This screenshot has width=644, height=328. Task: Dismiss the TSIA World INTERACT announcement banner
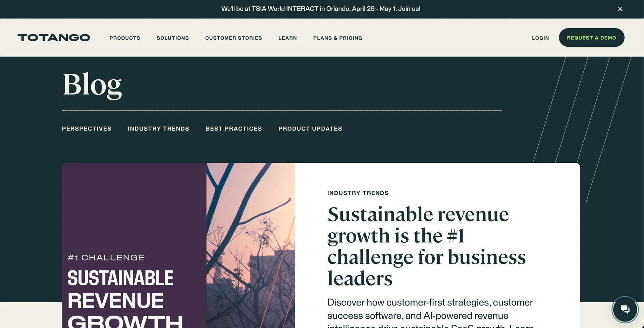coord(620,9)
